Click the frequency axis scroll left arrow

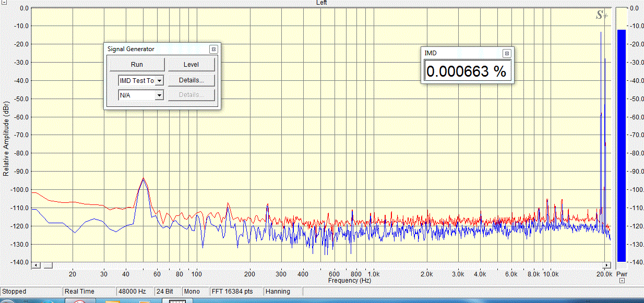(x=37, y=265)
